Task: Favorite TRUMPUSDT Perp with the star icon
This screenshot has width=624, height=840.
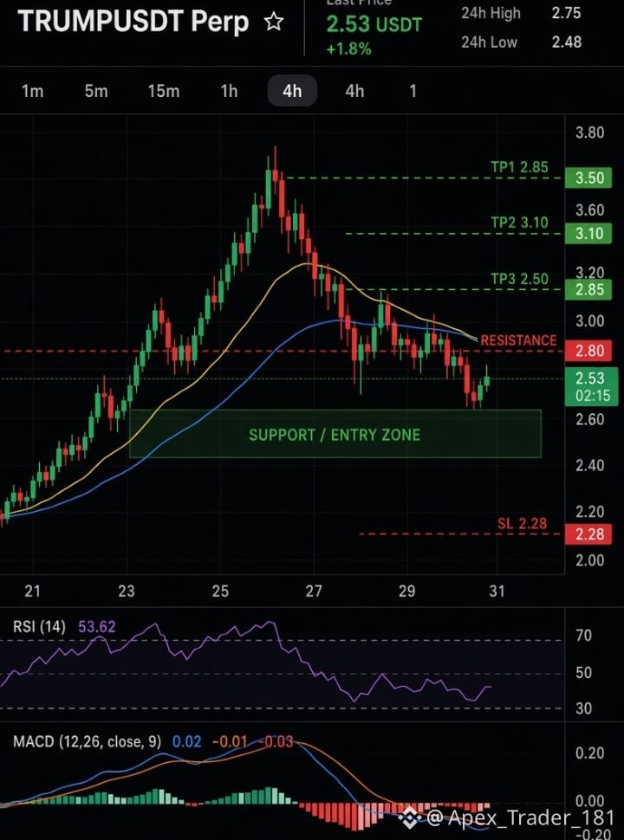Action: (274, 22)
